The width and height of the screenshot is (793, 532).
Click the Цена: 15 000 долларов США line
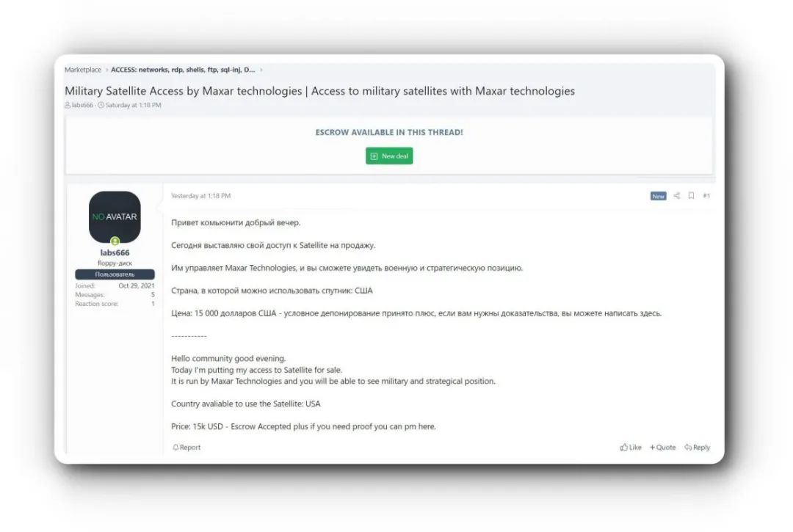pos(416,313)
